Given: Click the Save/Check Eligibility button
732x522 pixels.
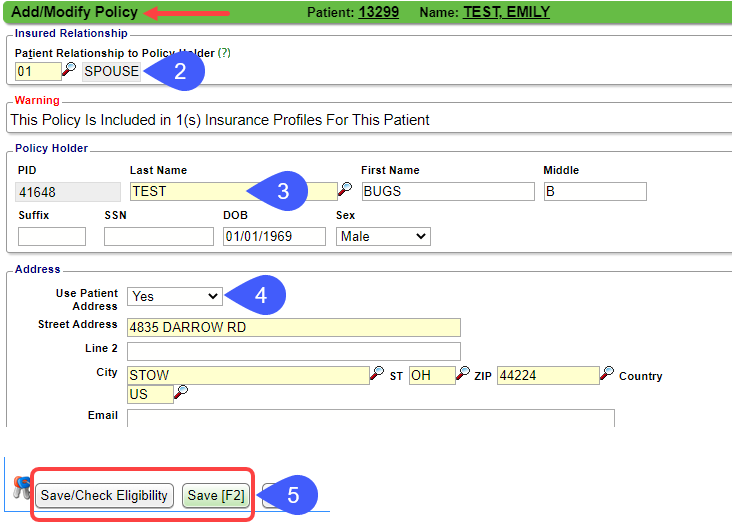Looking at the screenshot, I should pyautogui.click(x=105, y=496).
